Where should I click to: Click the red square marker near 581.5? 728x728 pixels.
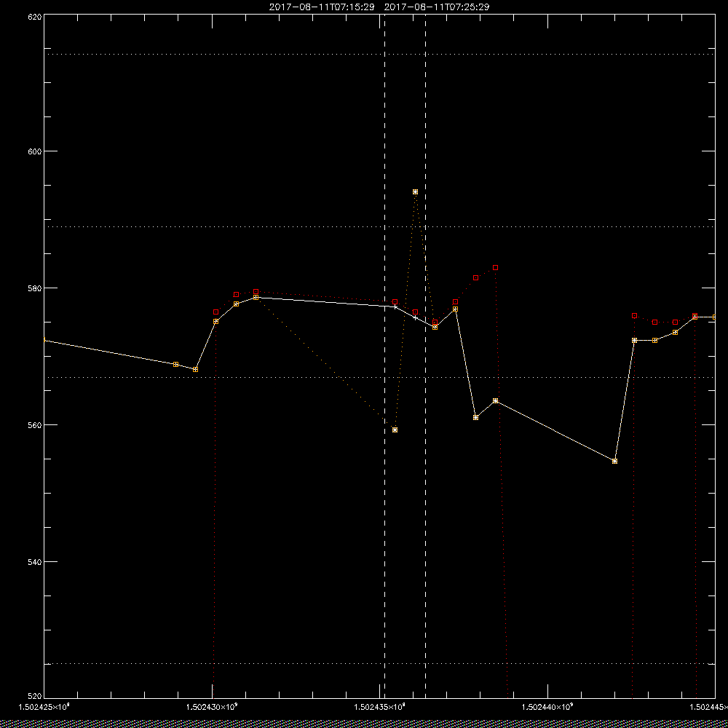click(x=476, y=277)
